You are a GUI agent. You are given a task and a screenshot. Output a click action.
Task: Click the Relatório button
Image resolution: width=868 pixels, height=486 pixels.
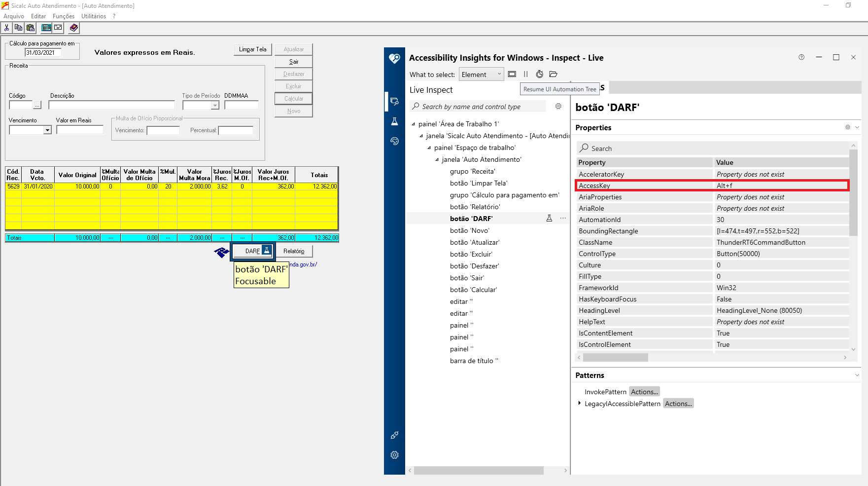(294, 251)
